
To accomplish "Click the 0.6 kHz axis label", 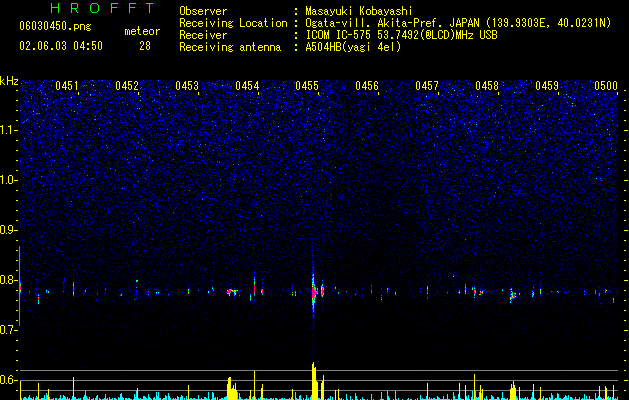I will [8, 380].
